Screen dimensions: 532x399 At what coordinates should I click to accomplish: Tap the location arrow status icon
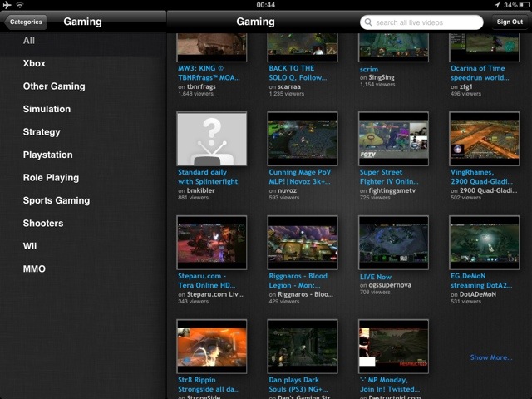[x=497, y=5]
